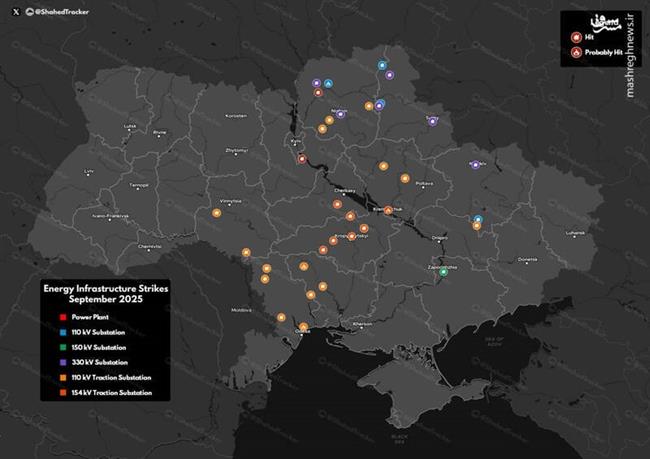The width and height of the screenshot is (650, 459).
Task: Click the purple marker near Kharkiv
Action: click(474, 164)
